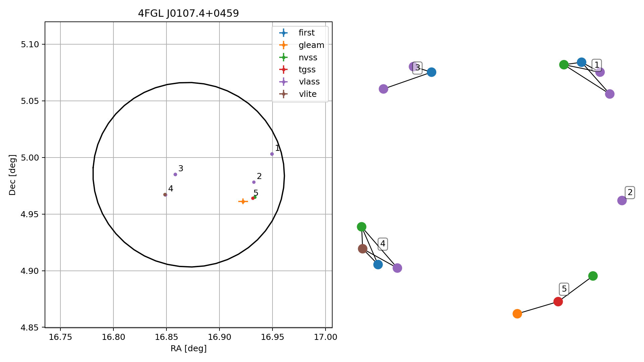This screenshot has width=644, height=362.
Task: Click the brown vlite point labeled 4 in the plot
Action: 165,195
